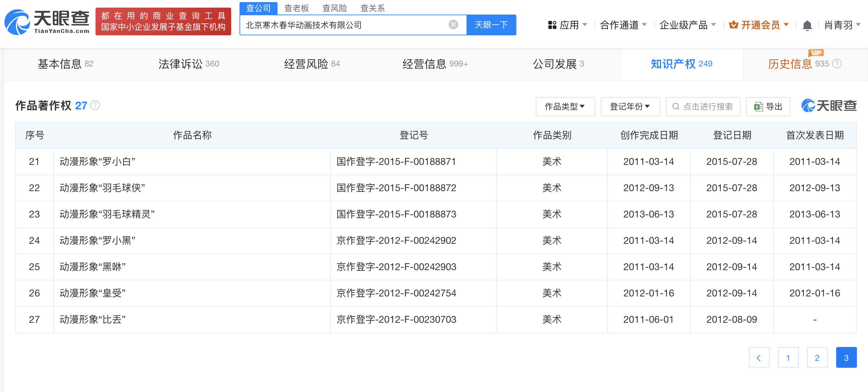Viewport: 868px width, 392px height.
Task: Switch to 公司发展 tab
Action: click(x=558, y=64)
